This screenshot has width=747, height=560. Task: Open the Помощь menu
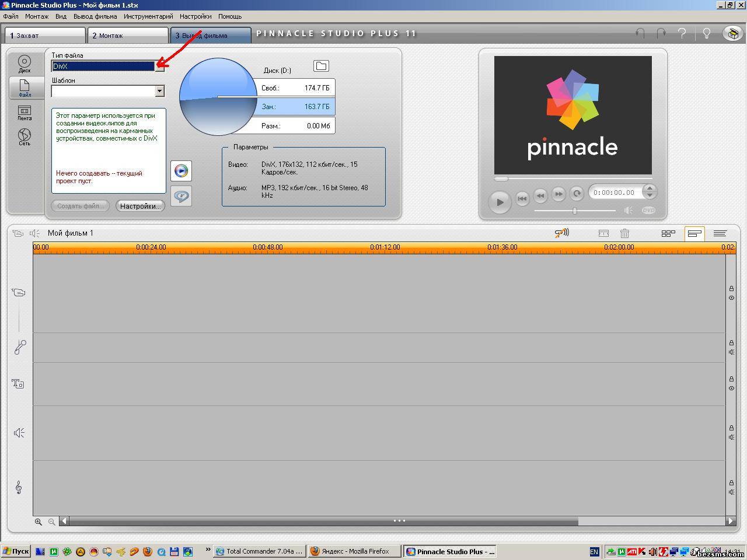point(230,16)
